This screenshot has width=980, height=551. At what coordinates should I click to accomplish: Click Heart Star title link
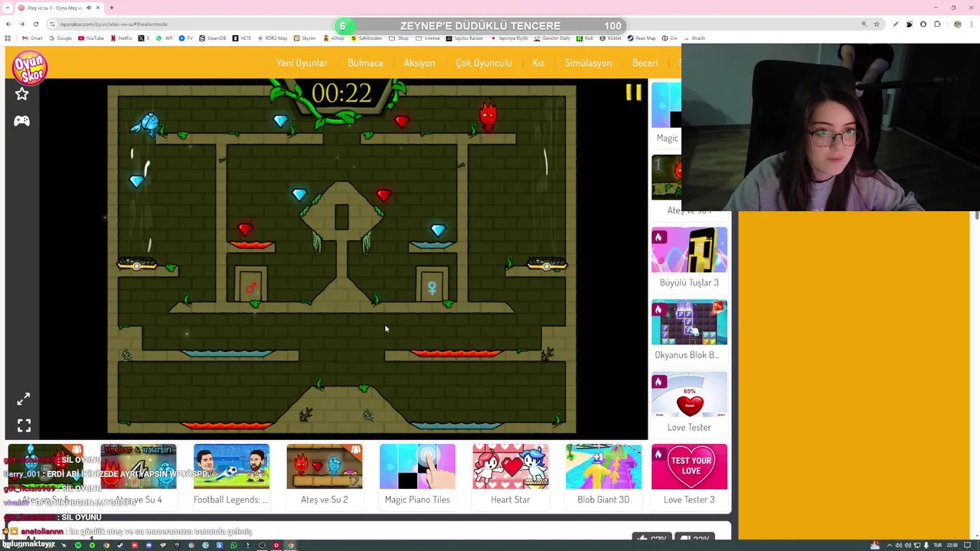pos(510,500)
